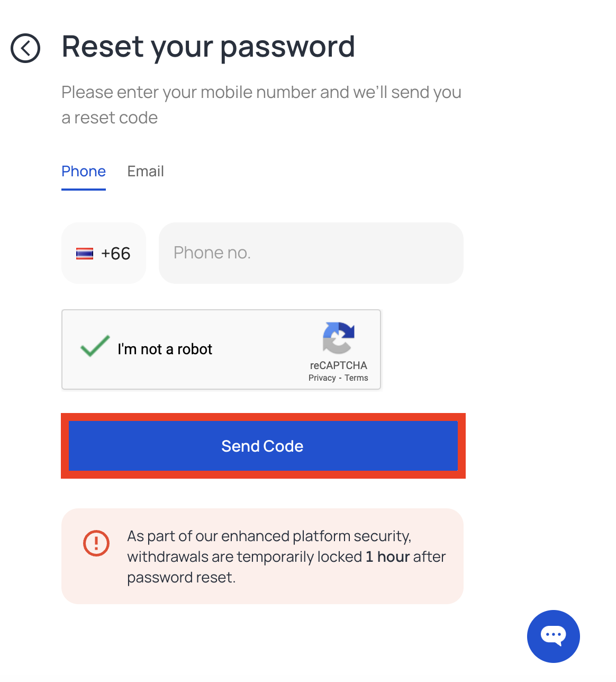Viewport: 616px width, 682px height.
Task: Click the bold "1 hour" text
Action: (x=388, y=557)
